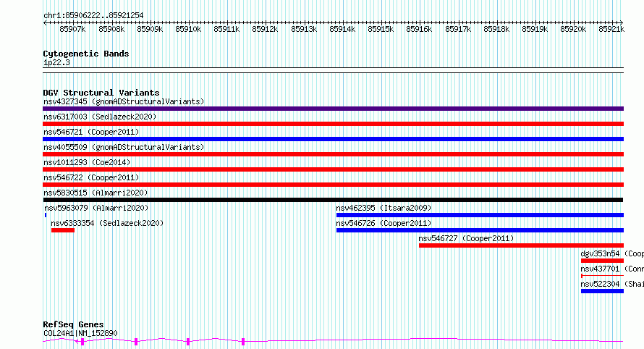The image size is (644, 349).
Task: Click the COL24A1|NM_152890 gene label
Action: [x=80, y=333]
